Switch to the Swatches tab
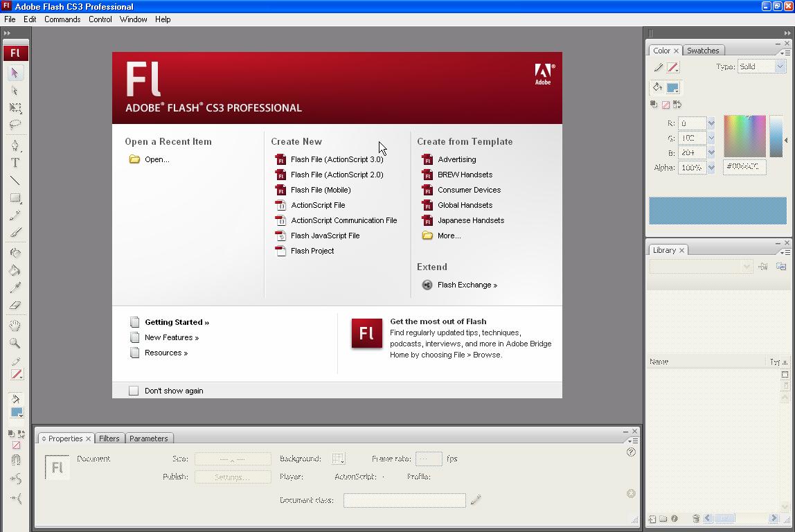 coord(704,50)
